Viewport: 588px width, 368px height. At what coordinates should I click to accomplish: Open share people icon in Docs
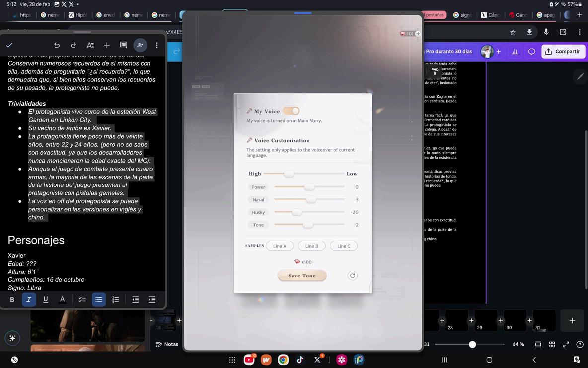pos(140,45)
